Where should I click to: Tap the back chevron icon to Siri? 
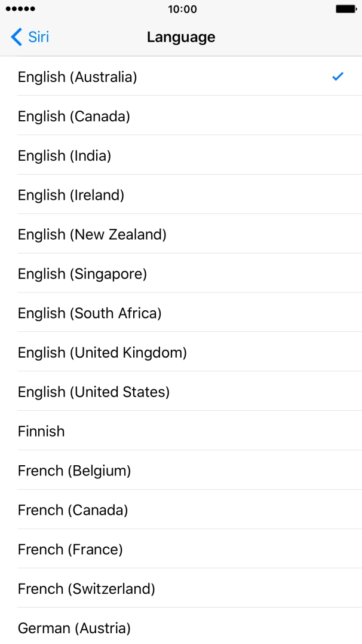point(15,36)
